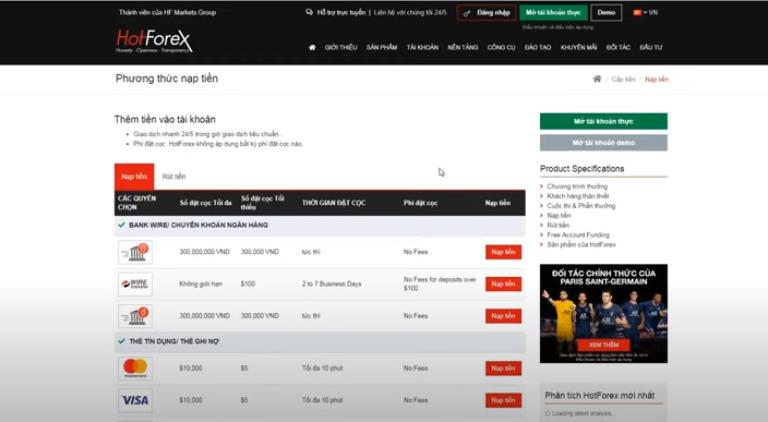
Task: Open the KHUYẾN MÃI navigation menu
Action: pyautogui.click(x=578, y=47)
